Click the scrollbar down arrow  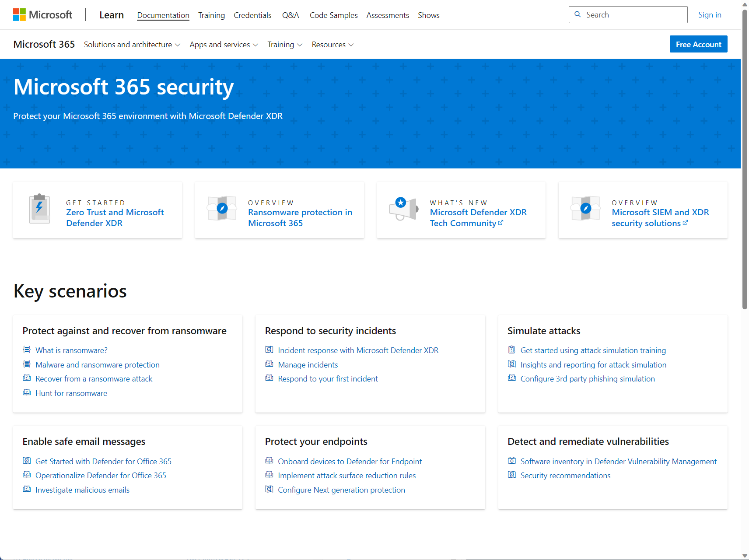click(x=745, y=556)
